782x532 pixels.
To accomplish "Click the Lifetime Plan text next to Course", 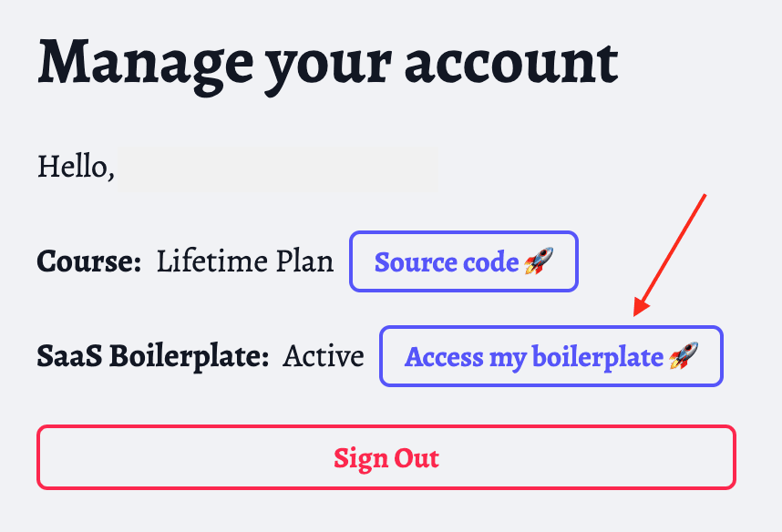I will pyautogui.click(x=246, y=261).
